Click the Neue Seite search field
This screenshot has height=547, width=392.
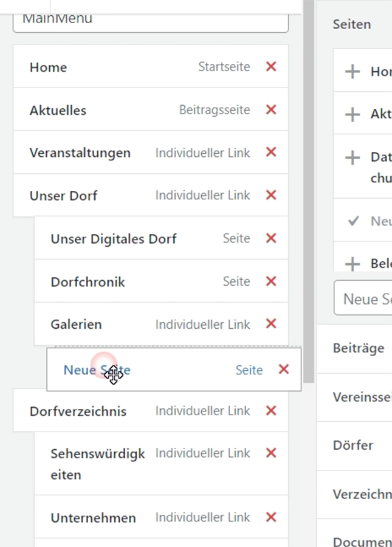[365, 298]
